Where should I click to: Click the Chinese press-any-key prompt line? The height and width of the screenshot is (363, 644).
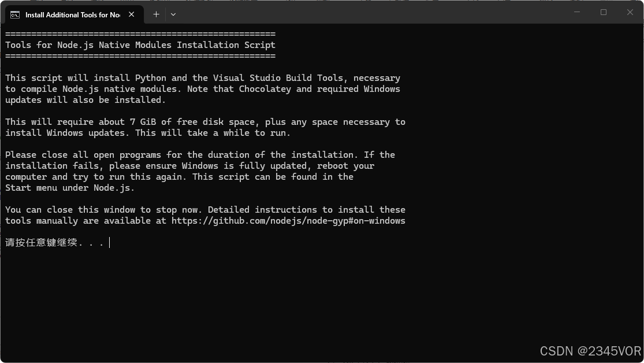(54, 243)
